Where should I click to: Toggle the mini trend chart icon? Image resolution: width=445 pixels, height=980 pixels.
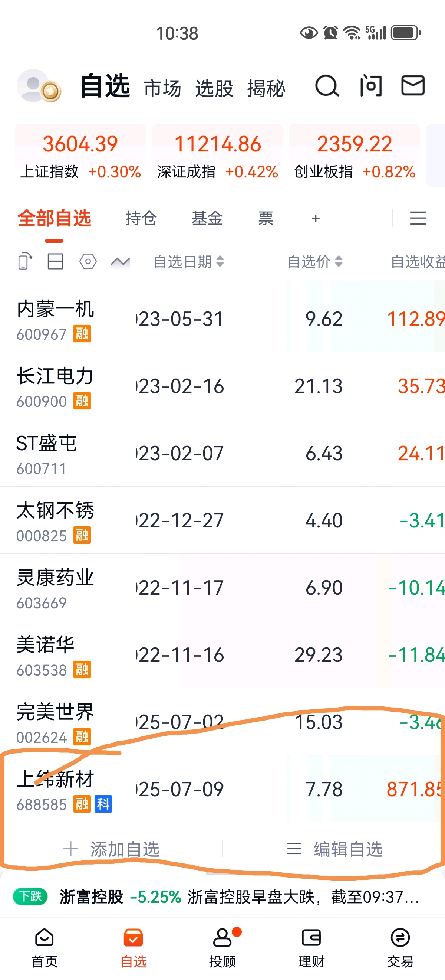point(121,262)
